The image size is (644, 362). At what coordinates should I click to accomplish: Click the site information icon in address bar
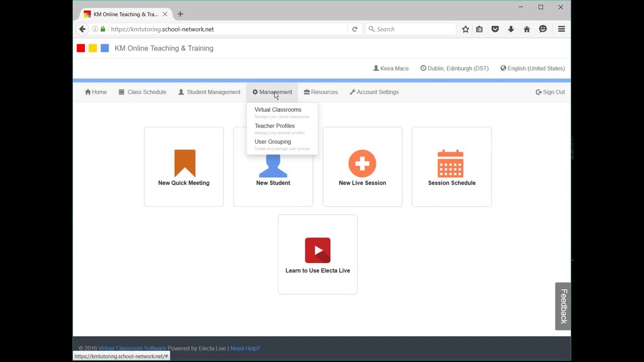[95, 29]
